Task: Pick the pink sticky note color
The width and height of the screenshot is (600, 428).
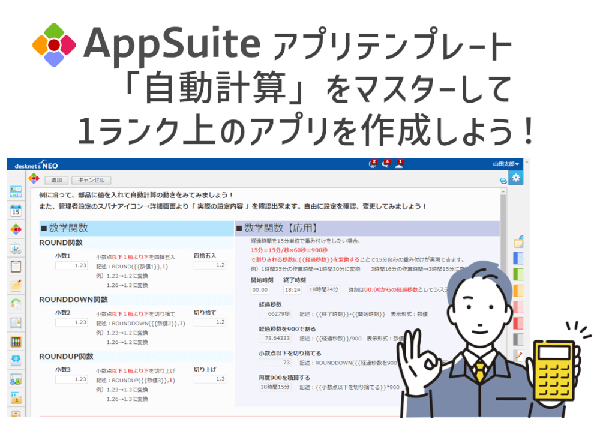Action: [x=518, y=307]
